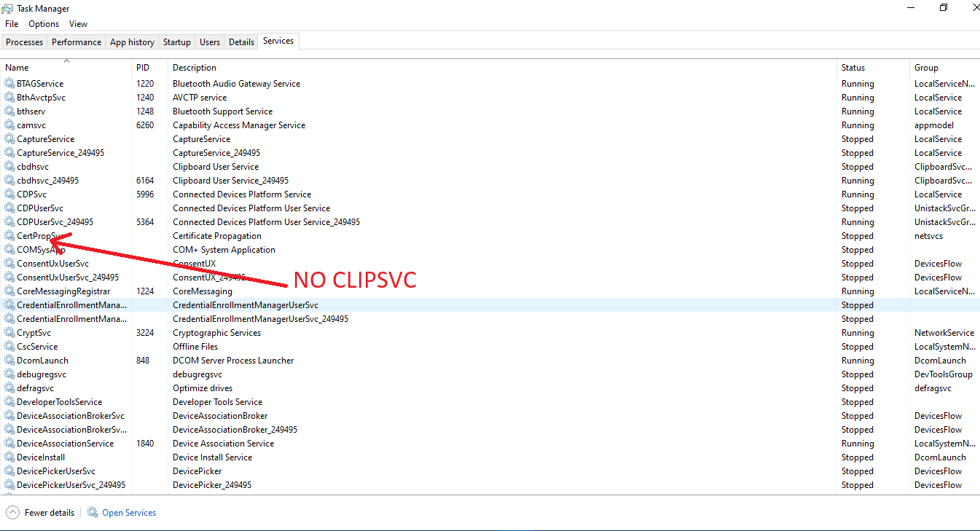This screenshot has height=531, width=980.
Task: Click the gear icon beside bthserv
Action: (9, 111)
